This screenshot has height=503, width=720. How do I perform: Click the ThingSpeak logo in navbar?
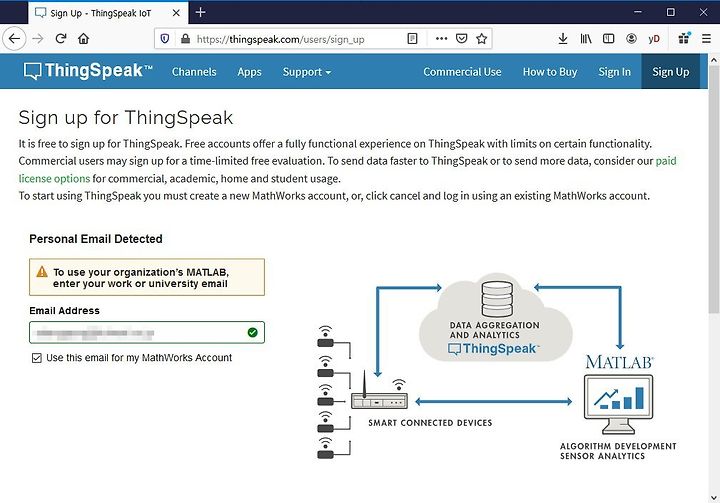(x=88, y=71)
